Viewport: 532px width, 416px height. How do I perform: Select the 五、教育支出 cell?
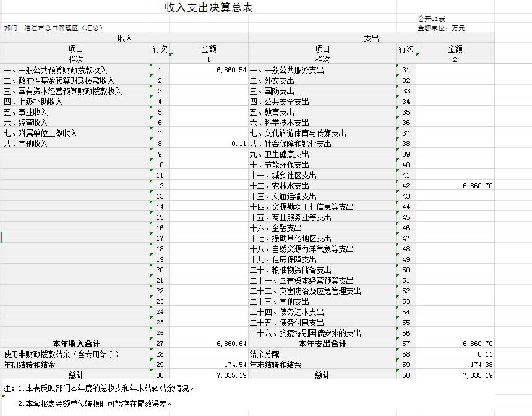[x=272, y=112]
